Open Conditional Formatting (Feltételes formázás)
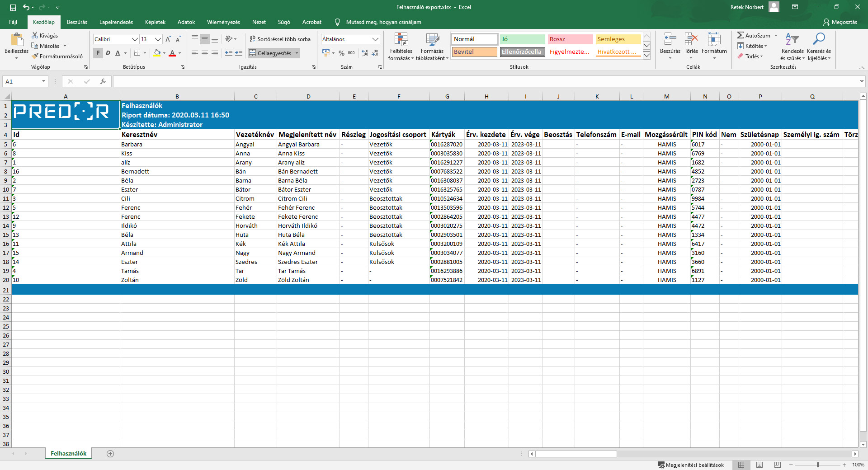 point(401,46)
